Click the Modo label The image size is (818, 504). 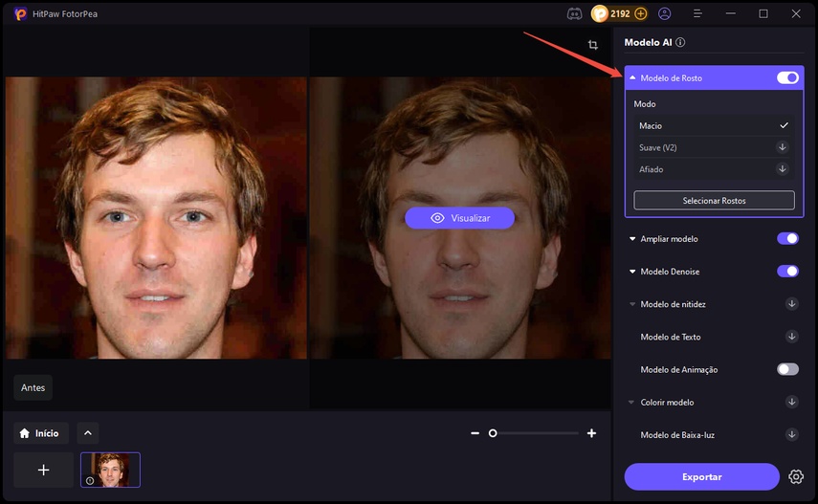click(644, 104)
